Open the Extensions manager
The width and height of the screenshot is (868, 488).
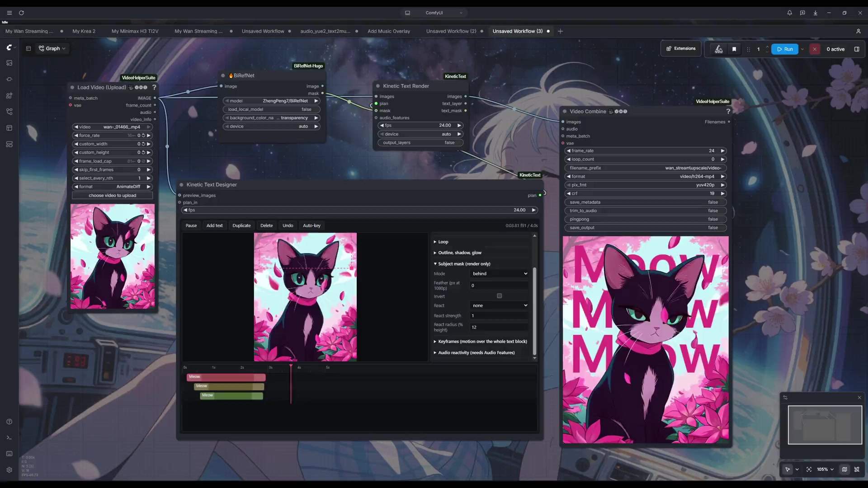(681, 49)
